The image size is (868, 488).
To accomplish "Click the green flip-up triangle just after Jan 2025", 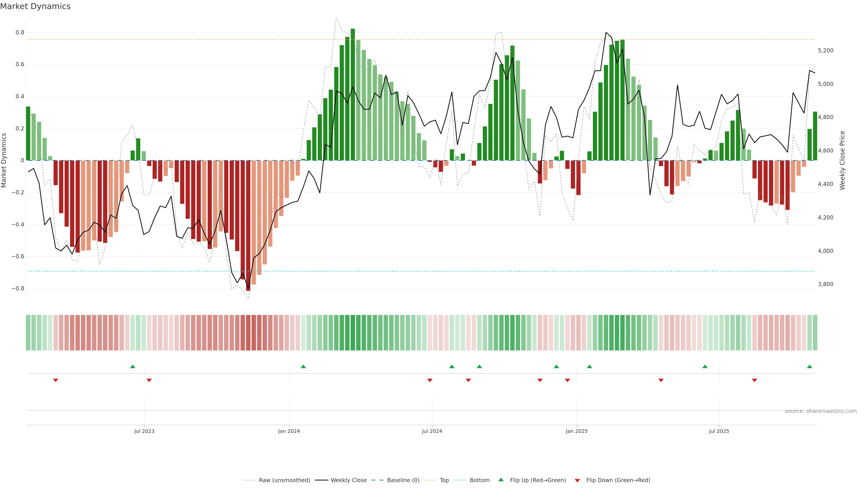I will point(589,366).
